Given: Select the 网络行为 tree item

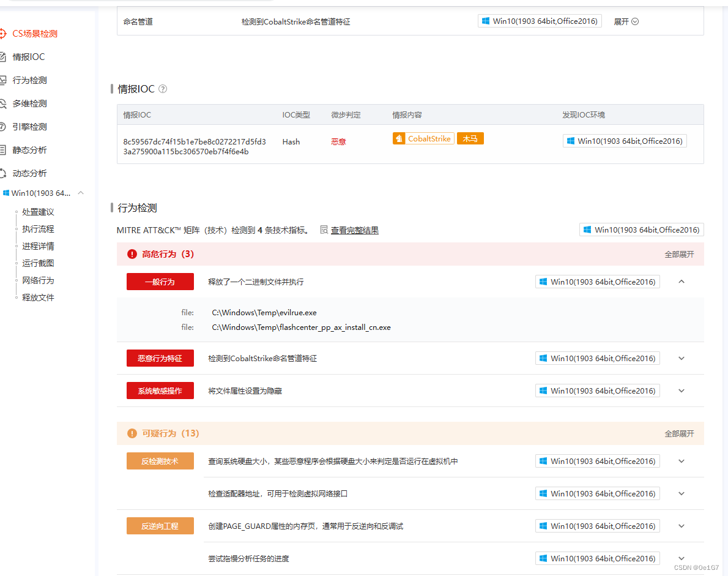Looking at the screenshot, I should pyautogui.click(x=38, y=280).
